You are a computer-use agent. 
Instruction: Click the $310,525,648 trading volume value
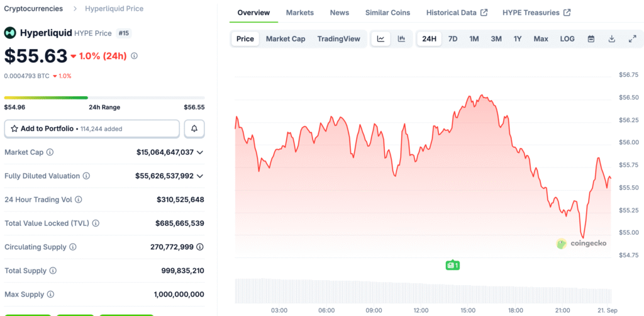point(180,200)
